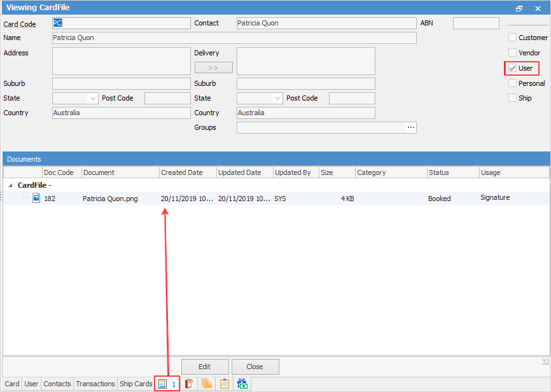The height and width of the screenshot is (392, 551).
Task: Click the clipboard tab icon
Action: click(224, 384)
